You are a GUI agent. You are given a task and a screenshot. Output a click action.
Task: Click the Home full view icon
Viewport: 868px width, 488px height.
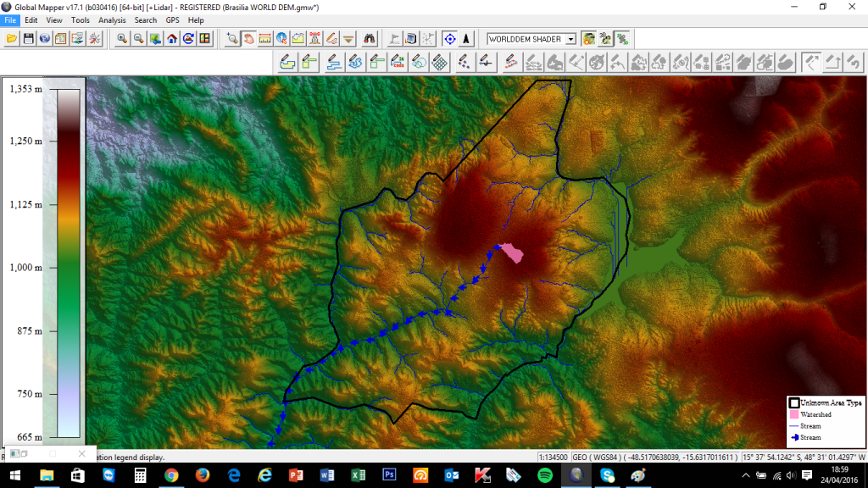coord(172,38)
